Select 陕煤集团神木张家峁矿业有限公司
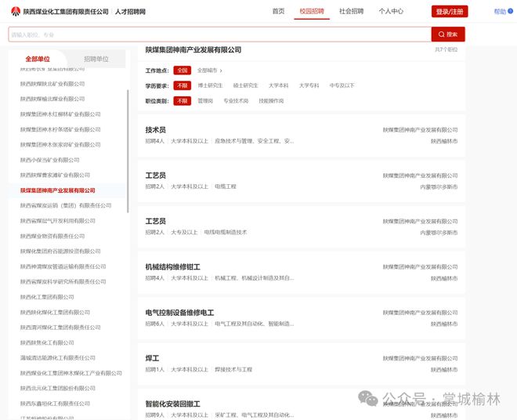 (x=60, y=144)
